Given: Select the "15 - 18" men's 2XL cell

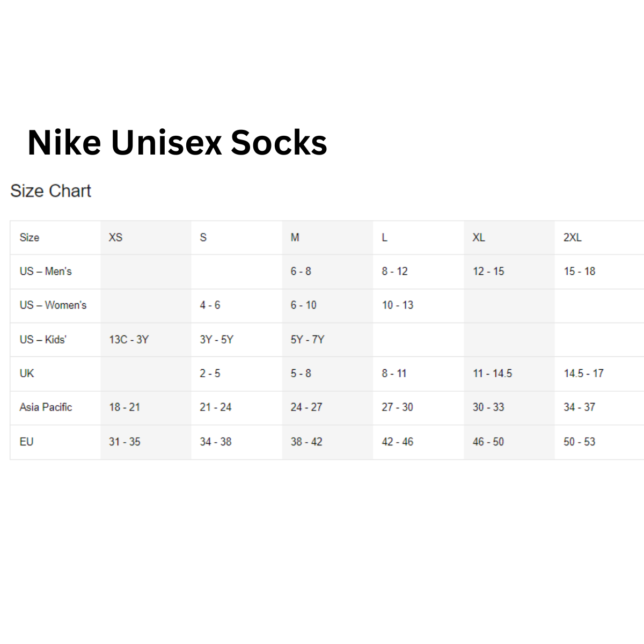Looking at the screenshot, I should 580,272.
